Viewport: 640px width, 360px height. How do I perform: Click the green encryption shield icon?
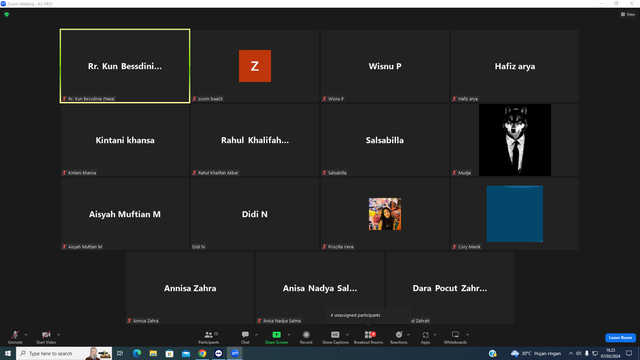pyautogui.click(x=7, y=14)
